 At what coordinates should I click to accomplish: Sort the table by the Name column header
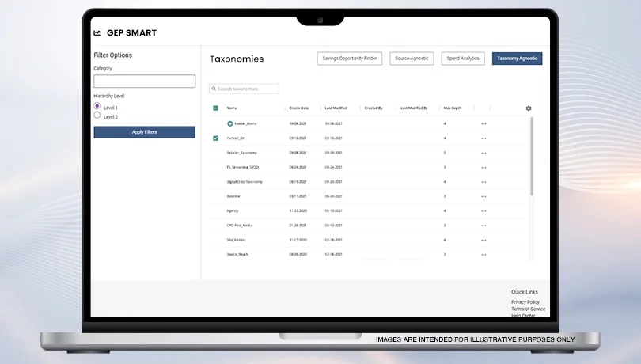[x=232, y=108]
